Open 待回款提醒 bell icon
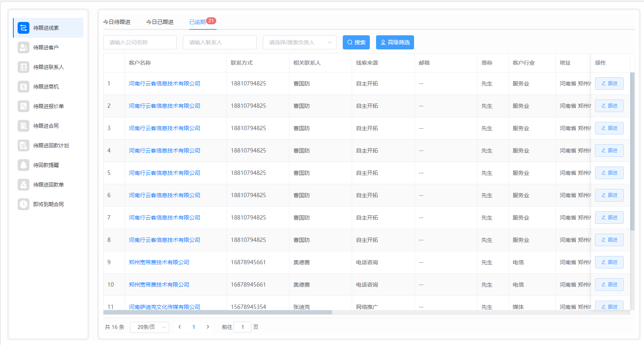The image size is (644, 345). pyautogui.click(x=24, y=165)
